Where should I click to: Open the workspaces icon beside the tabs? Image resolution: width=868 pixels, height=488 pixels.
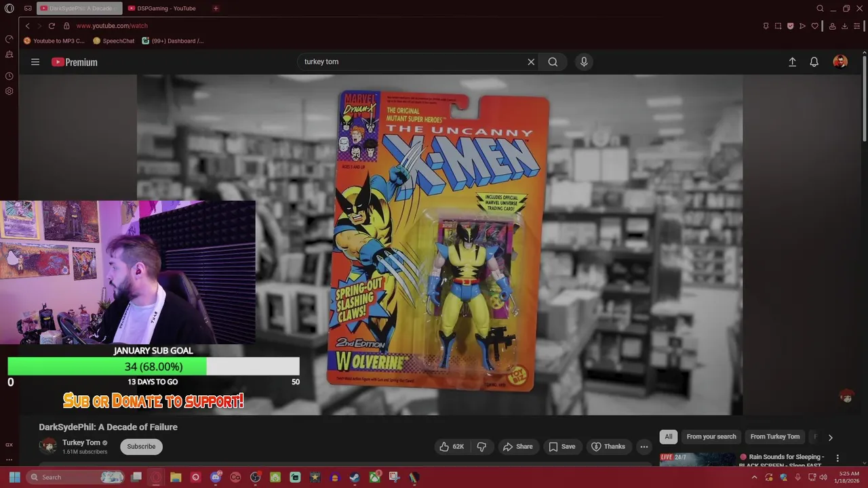(x=28, y=8)
